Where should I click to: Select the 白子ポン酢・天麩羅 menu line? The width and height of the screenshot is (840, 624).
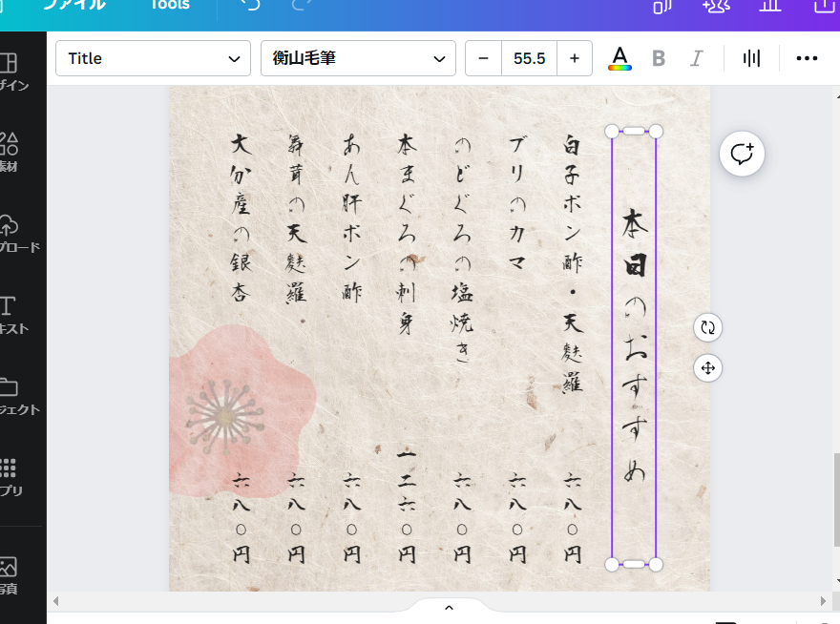pyautogui.click(x=572, y=264)
